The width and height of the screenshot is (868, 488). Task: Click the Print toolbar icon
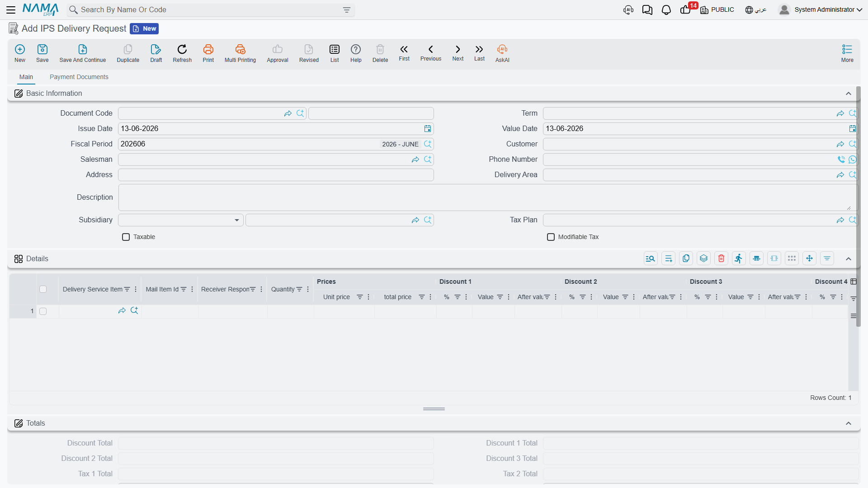point(208,53)
